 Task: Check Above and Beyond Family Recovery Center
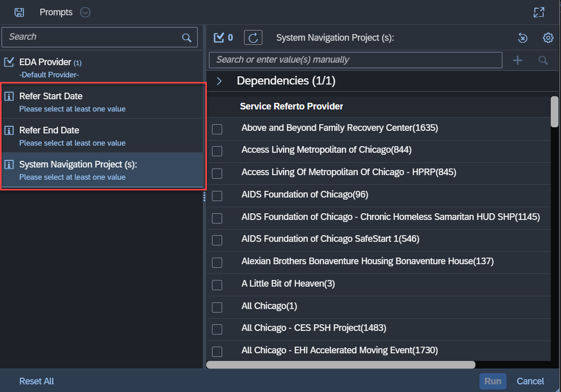217,129
